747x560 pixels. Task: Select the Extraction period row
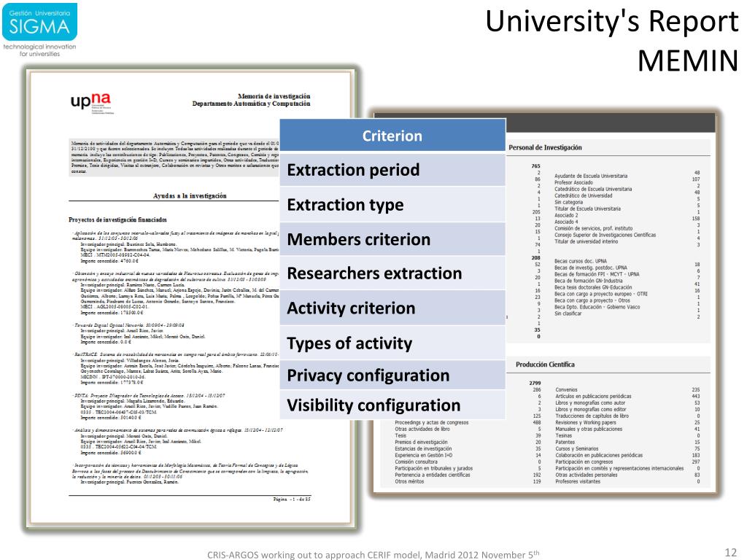392,169
